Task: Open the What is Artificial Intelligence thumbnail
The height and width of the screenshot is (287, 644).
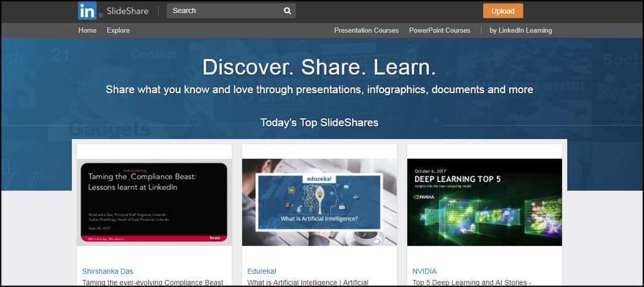Action: (x=319, y=202)
